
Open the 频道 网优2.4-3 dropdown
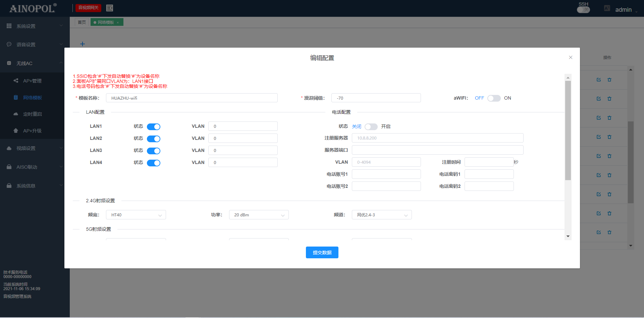tap(382, 215)
